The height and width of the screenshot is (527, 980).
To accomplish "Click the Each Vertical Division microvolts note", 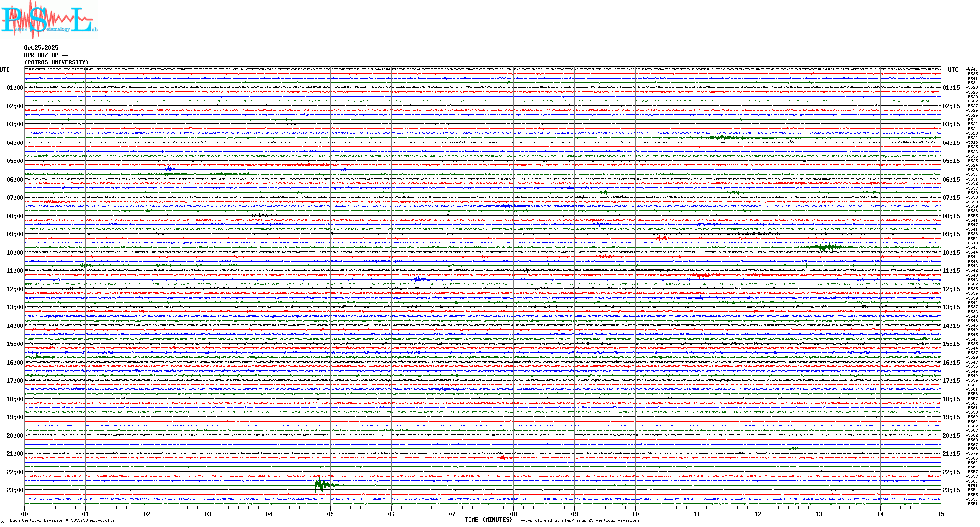I will [x=62, y=520].
